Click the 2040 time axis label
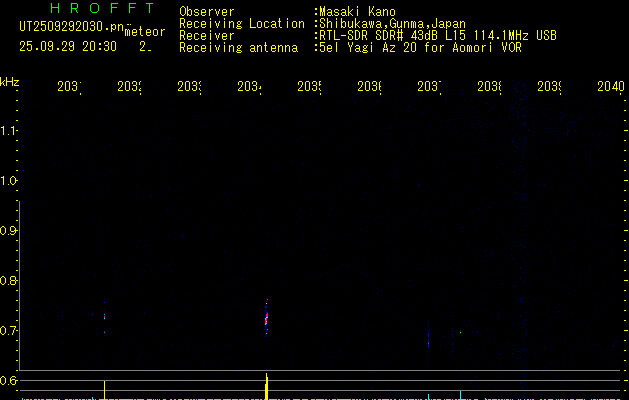The image size is (629, 400). click(611, 86)
